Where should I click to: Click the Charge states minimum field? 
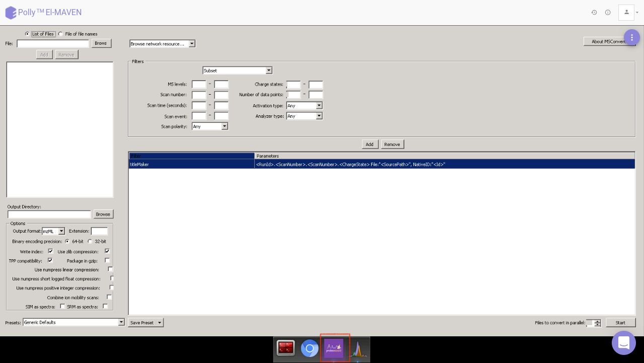pos(294,85)
